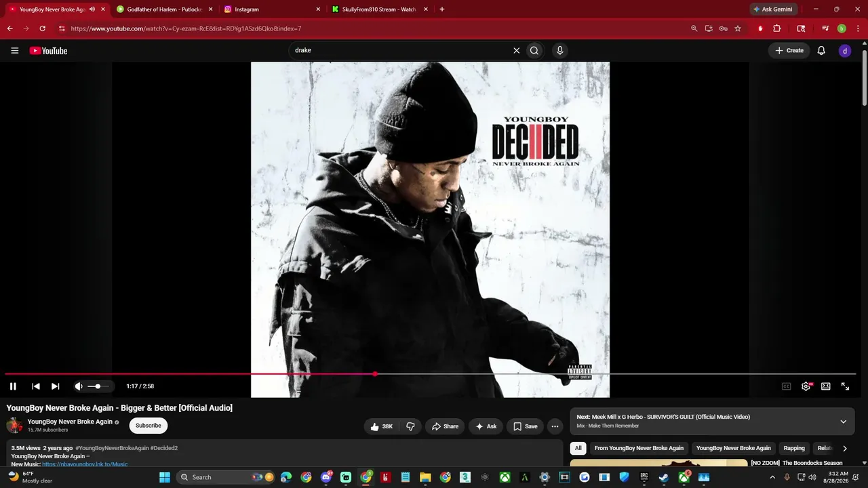Click Ask Gemini in the title bar

tap(772, 9)
